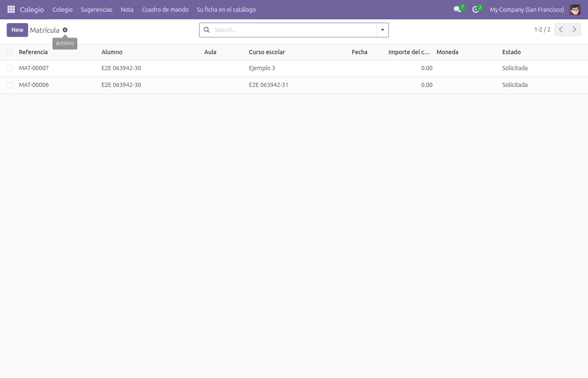Click the search magnifier icon
588x378 pixels.
(x=207, y=30)
